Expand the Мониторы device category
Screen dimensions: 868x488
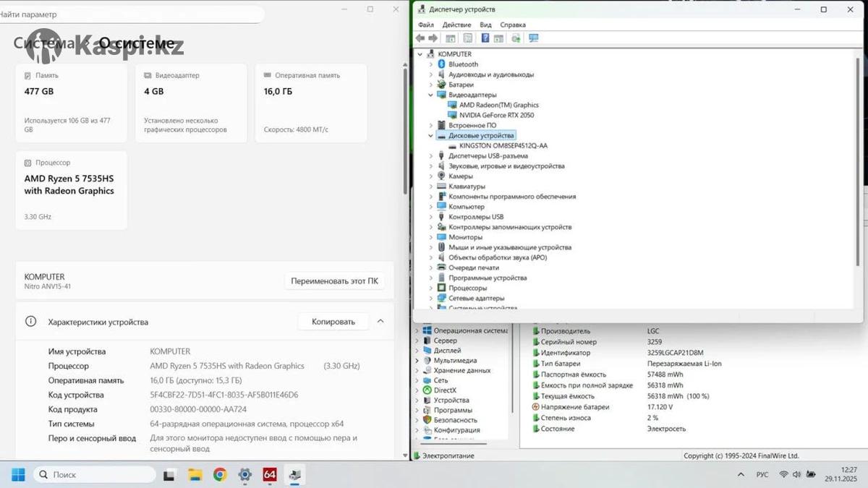[x=431, y=237]
